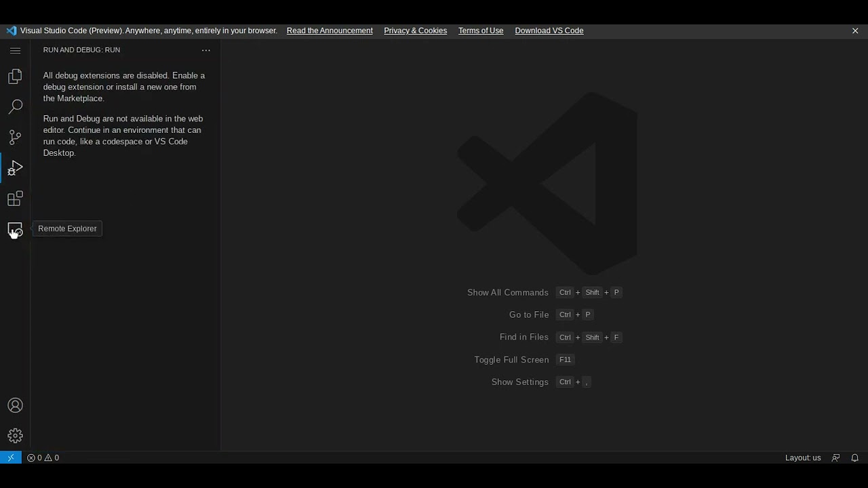The image size is (868, 488).
Task: Open the Extensions view icon
Action: tap(15, 199)
